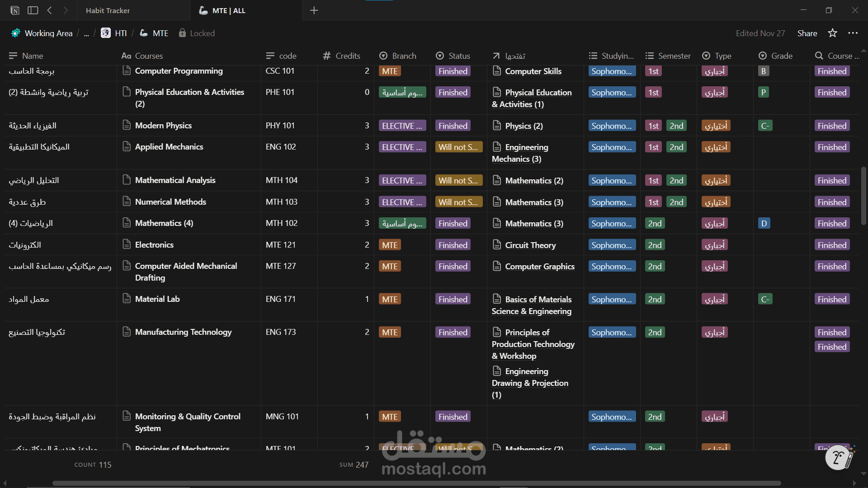868x488 pixels.
Task: Toggle the sidebar panel icon
Action: [33, 10]
